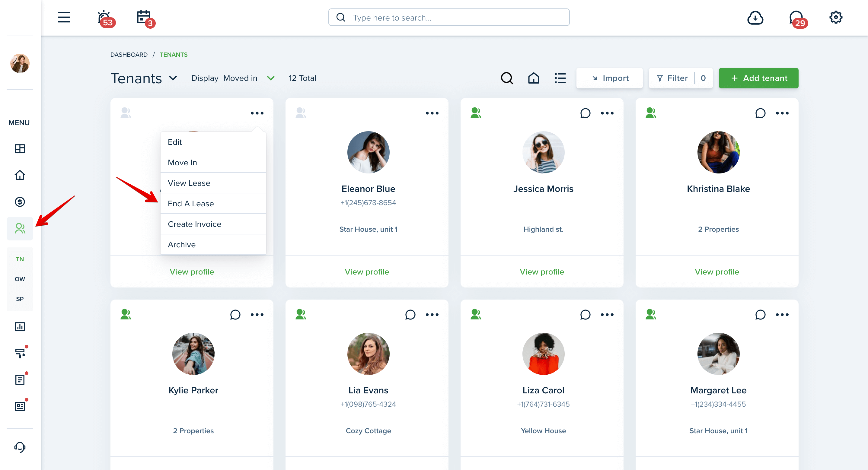
Task: Choose Archive from context menu
Action: click(x=213, y=245)
